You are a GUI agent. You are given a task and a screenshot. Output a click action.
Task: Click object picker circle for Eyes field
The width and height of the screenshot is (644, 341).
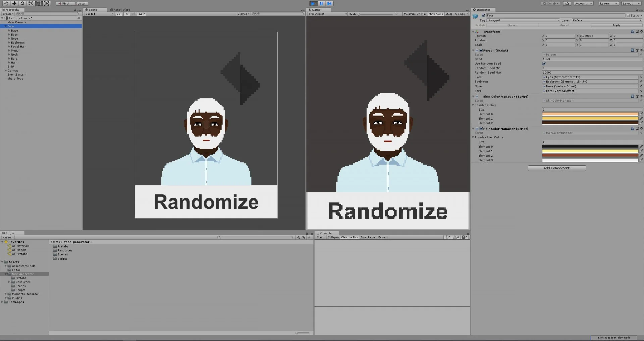point(641,77)
